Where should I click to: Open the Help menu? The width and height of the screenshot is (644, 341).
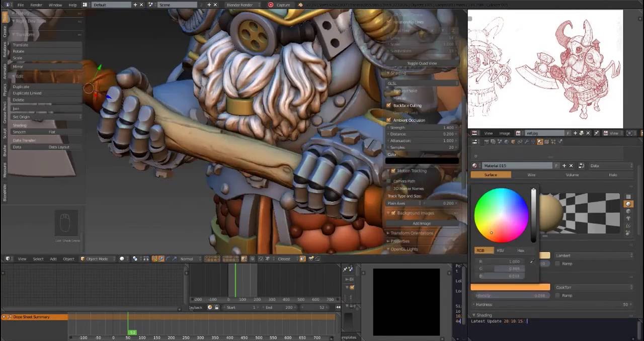73,5
